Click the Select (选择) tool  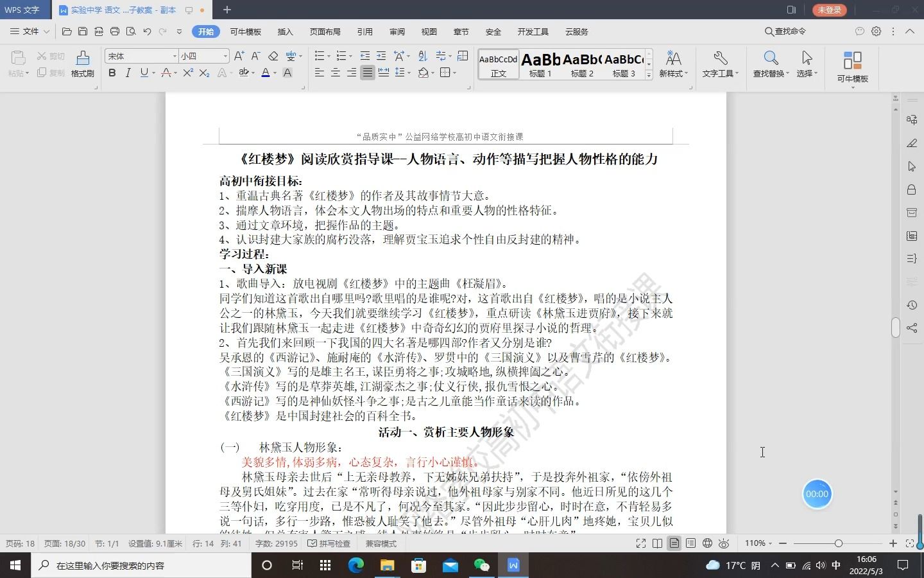pos(807,64)
